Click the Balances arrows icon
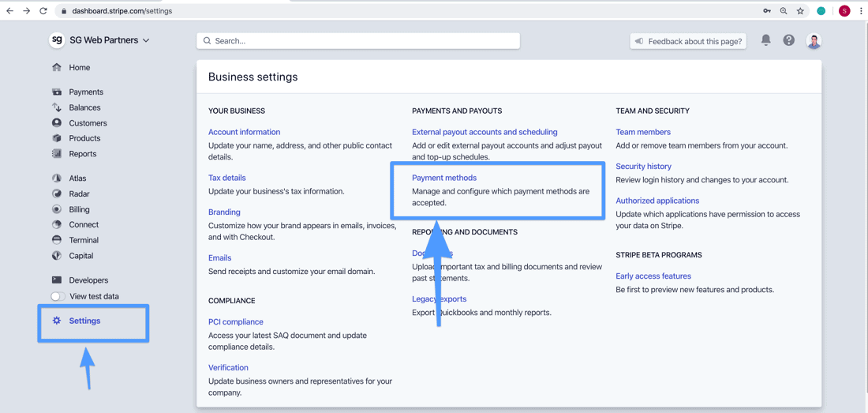The height and width of the screenshot is (413, 868). [57, 107]
